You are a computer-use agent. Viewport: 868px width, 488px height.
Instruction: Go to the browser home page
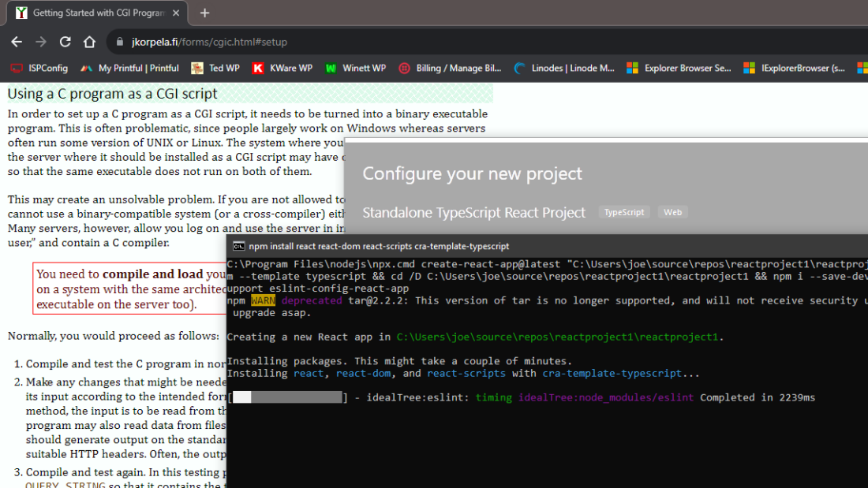[x=90, y=42]
